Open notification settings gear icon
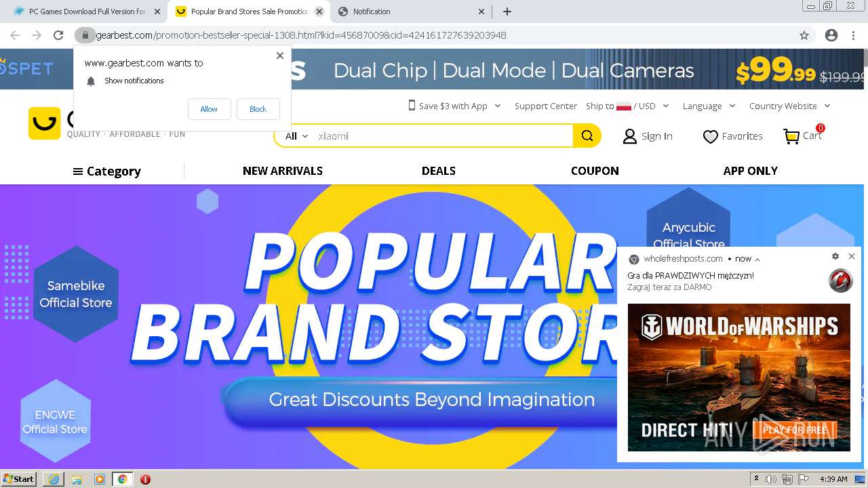 (835, 256)
